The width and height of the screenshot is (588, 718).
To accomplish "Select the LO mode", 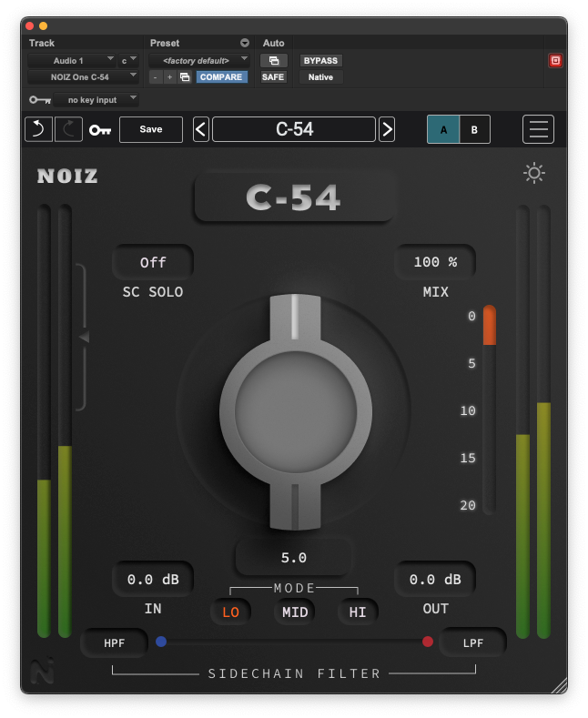I will pos(230,612).
